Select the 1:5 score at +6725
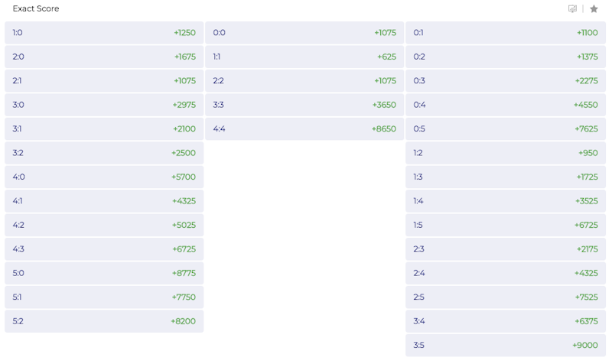Image resolution: width=612 pixels, height=364 pixels. point(506,225)
